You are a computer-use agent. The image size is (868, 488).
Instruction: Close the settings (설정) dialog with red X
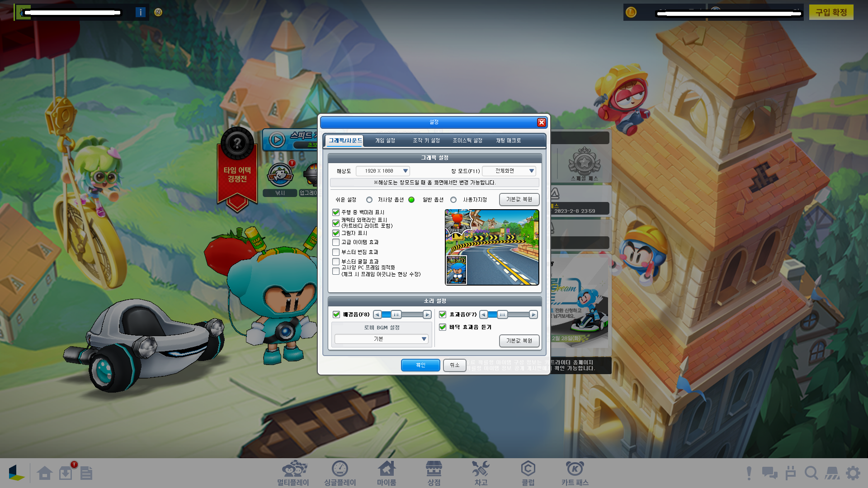click(x=541, y=122)
